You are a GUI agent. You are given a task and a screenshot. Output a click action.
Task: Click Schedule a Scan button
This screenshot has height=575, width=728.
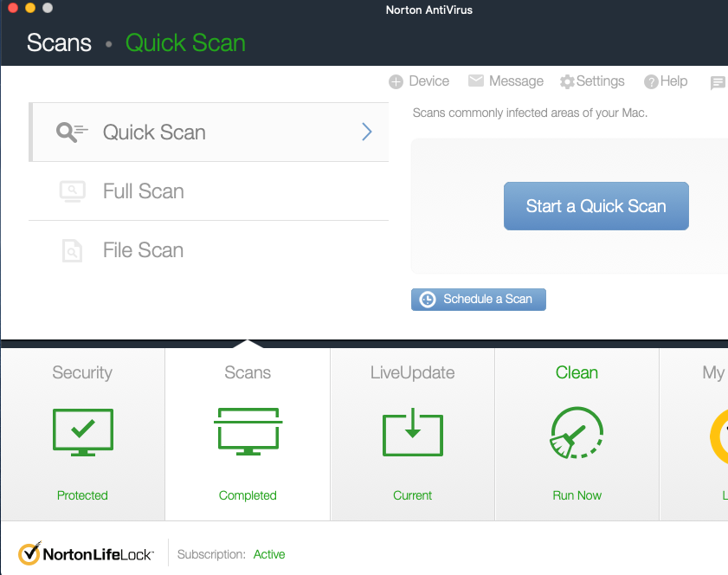478,299
